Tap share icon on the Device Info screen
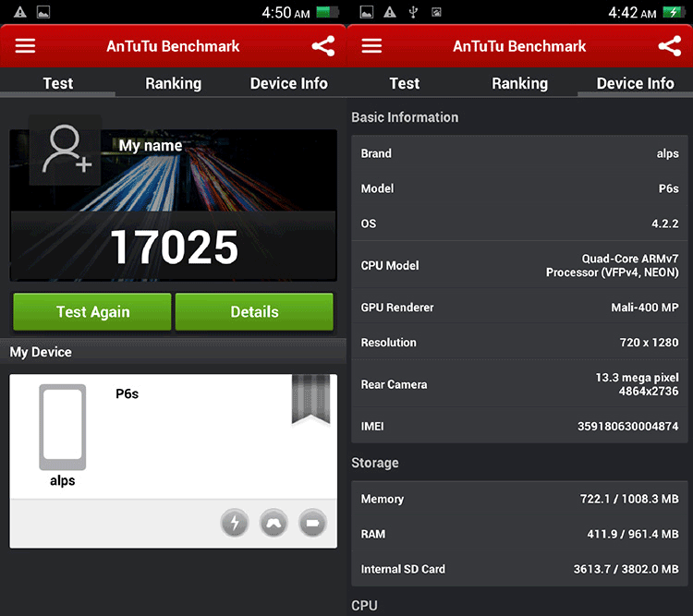Screen dimensions: 693x616 click(669, 46)
